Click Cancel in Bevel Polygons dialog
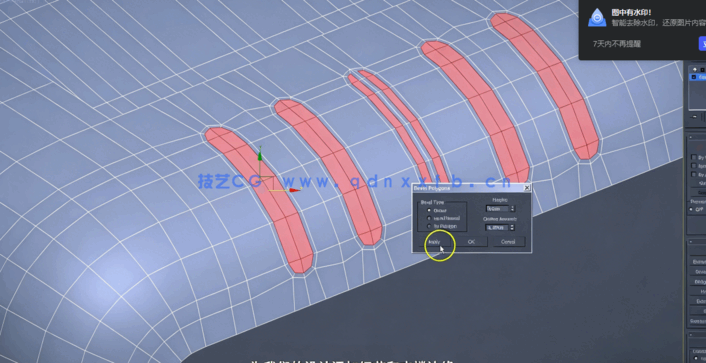Image resolution: width=706 pixels, height=363 pixels. 508,242
